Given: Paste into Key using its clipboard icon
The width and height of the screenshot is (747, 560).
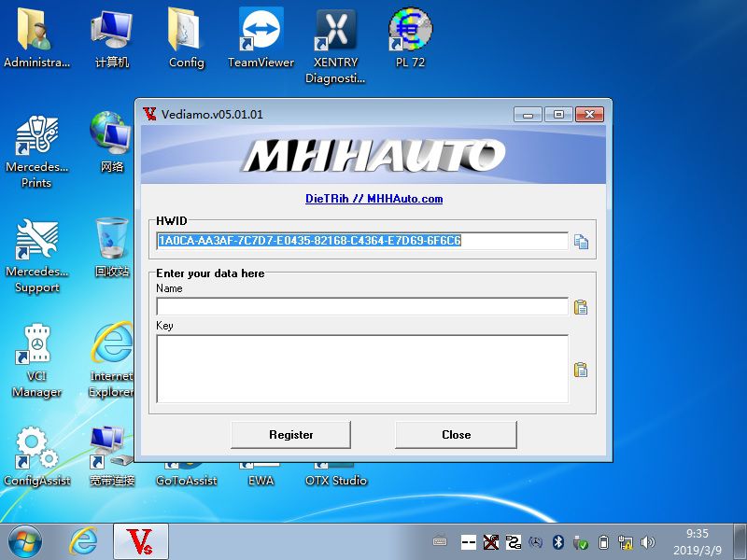Looking at the screenshot, I should [581, 370].
